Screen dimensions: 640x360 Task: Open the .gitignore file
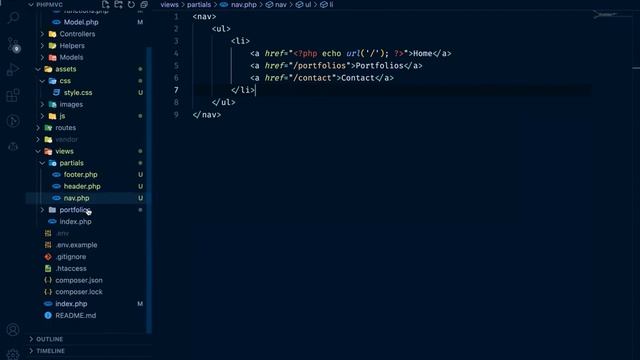71,257
